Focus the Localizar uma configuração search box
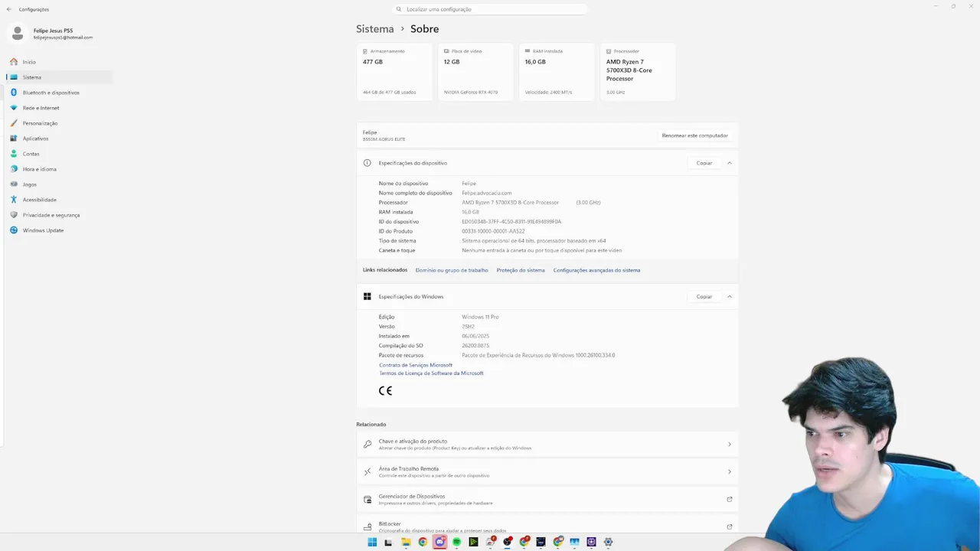Screen dimensions: 980x551 (490, 9)
